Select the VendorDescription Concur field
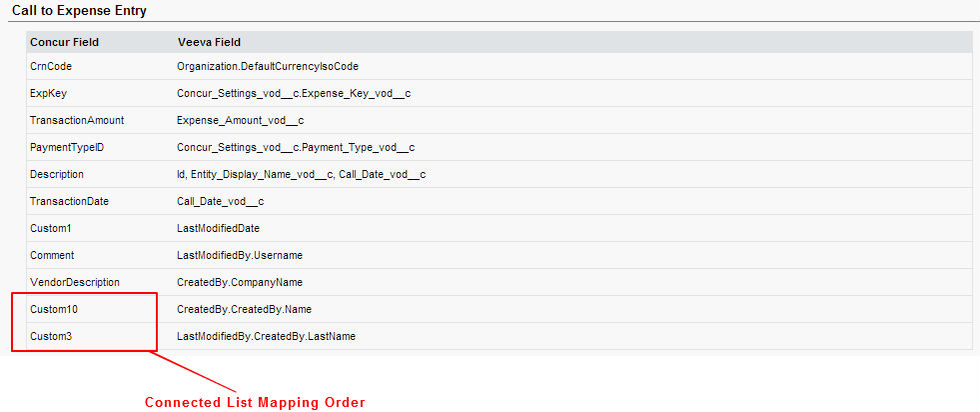980x412 pixels. point(74,282)
